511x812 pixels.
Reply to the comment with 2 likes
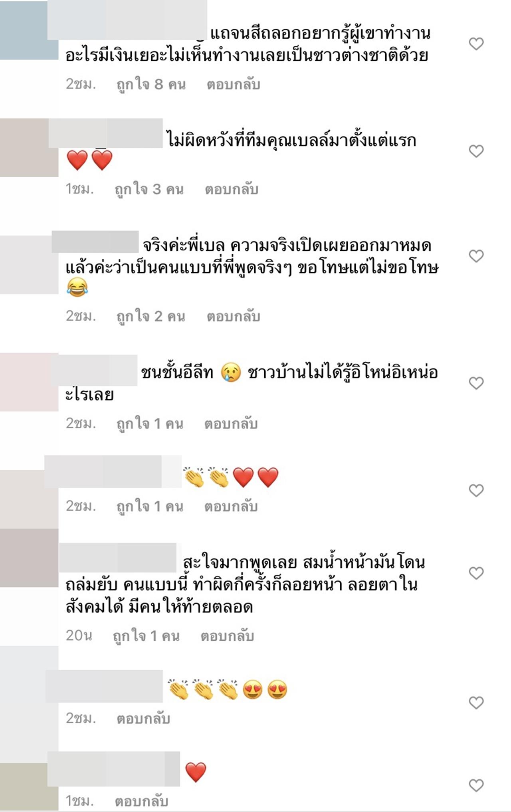[x=233, y=316]
